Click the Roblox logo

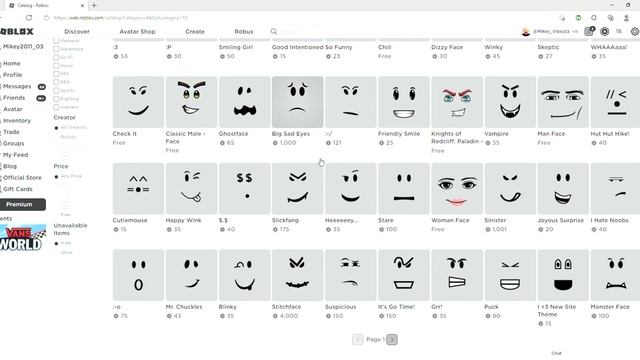[x=17, y=31]
